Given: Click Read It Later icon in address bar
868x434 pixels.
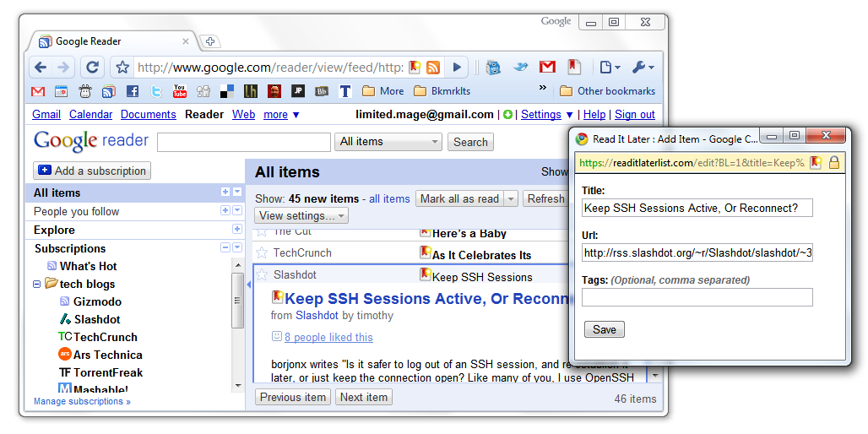Looking at the screenshot, I should coord(415,68).
